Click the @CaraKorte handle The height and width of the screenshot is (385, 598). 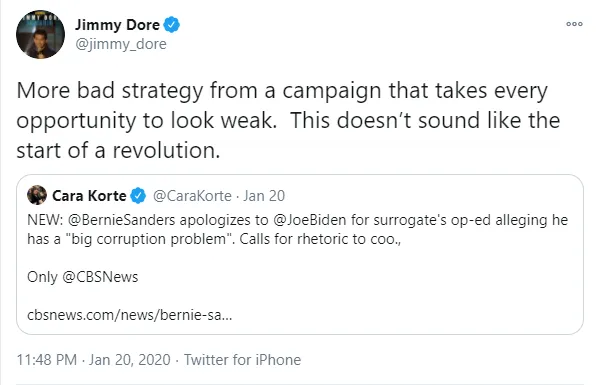click(x=192, y=196)
